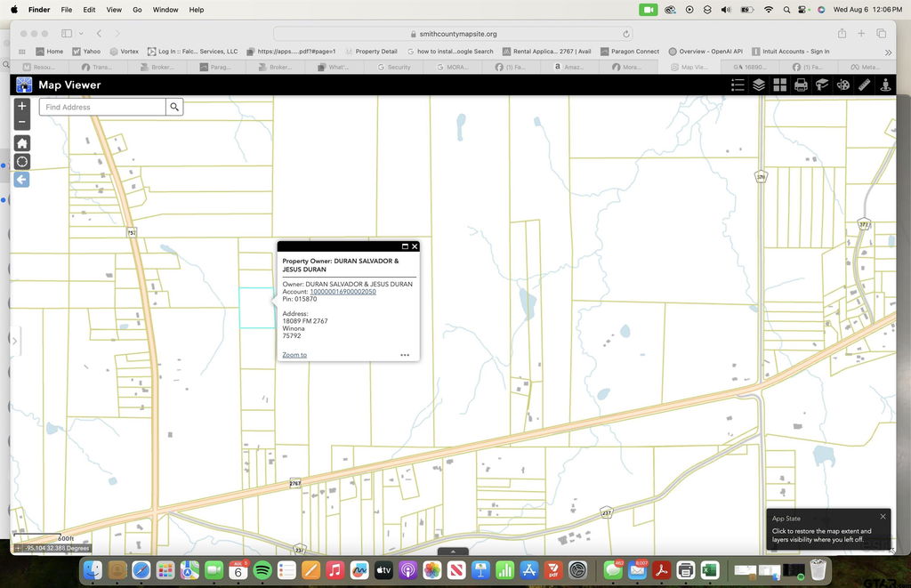The height and width of the screenshot is (588, 911).
Task: Open Safari sidebar dropdown chevron
Action: [80, 34]
